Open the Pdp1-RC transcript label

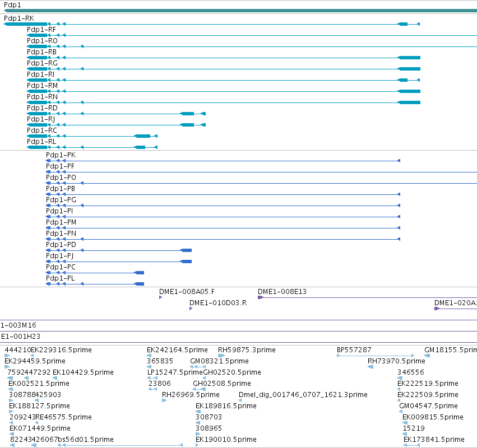pos(41,130)
